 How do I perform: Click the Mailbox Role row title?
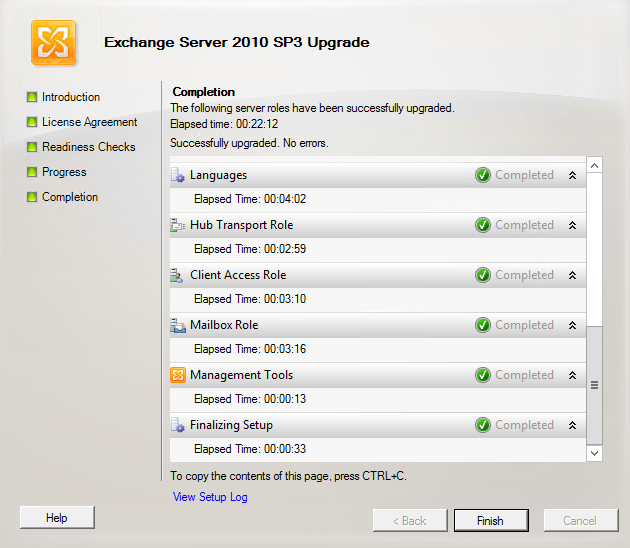point(224,325)
